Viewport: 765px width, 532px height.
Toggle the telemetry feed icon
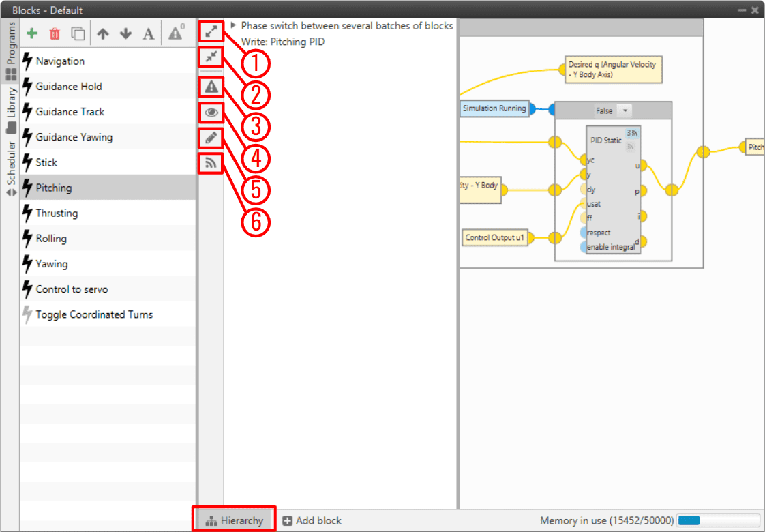211,162
